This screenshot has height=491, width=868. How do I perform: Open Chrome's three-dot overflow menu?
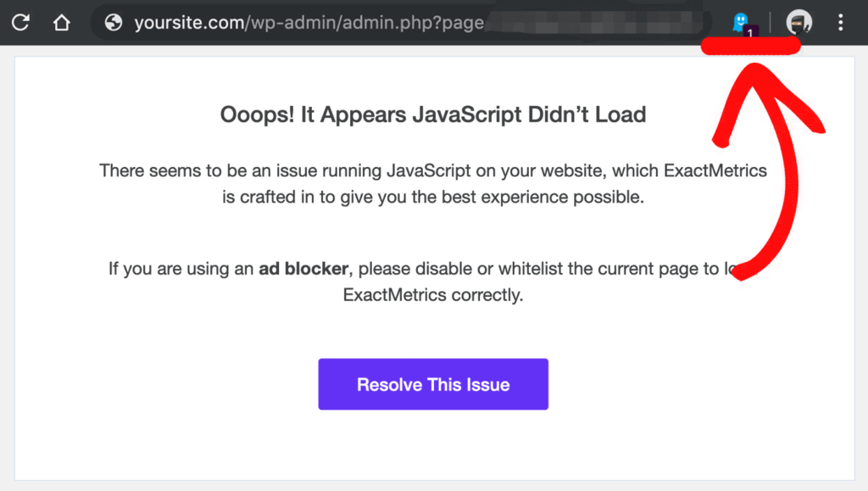[x=842, y=23]
